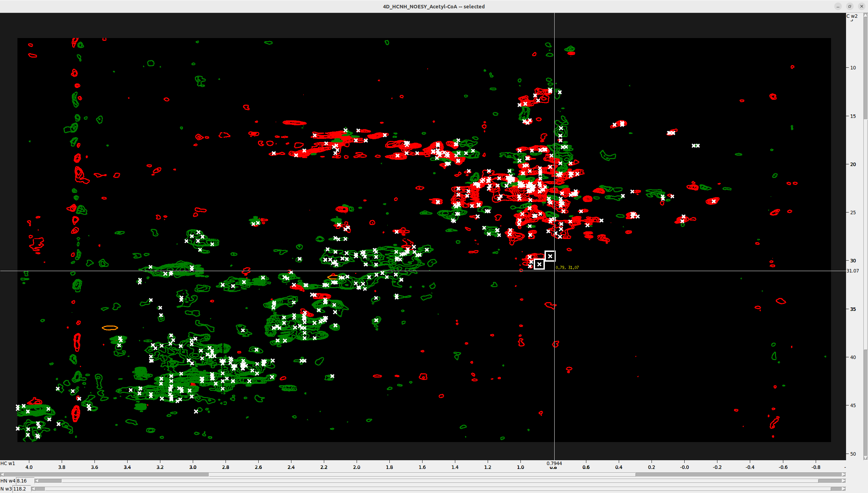Select the upper boxed peak marker

point(550,256)
